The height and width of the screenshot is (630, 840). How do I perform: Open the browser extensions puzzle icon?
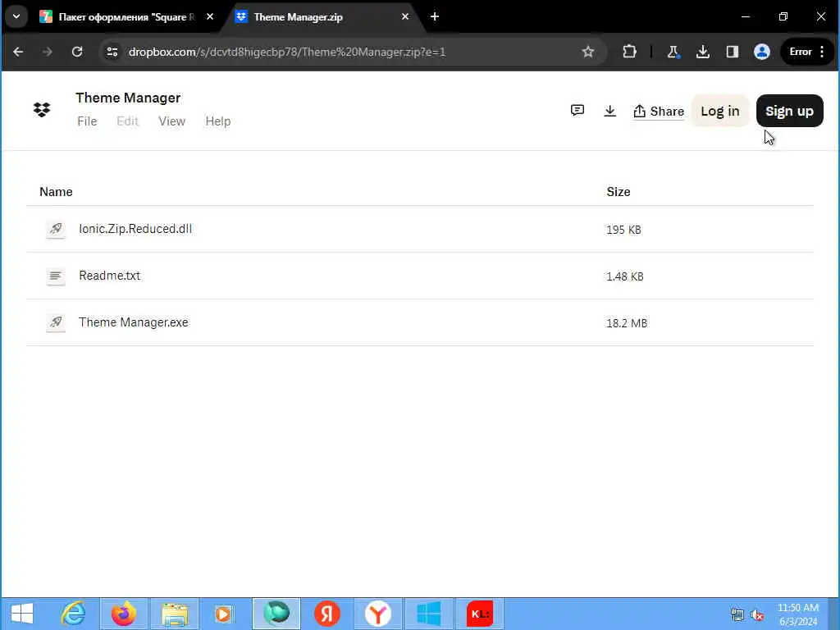(629, 52)
